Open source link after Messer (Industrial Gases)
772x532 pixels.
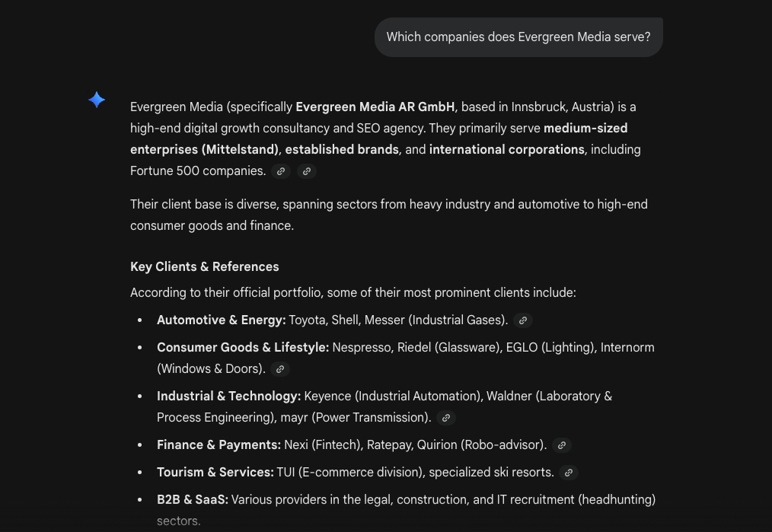coord(523,320)
